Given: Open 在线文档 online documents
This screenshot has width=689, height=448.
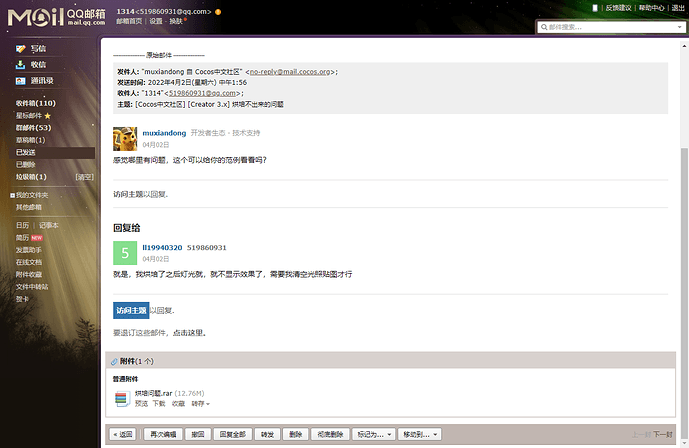Looking at the screenshot, I should click(x=29, y=262).
